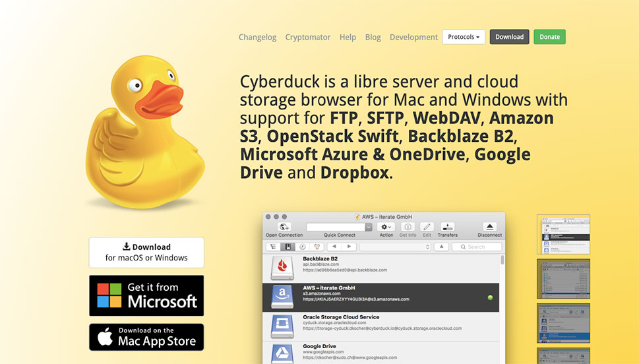
Task: Select the Backblaze B2 bookmark name
Action: pos(320,258)
